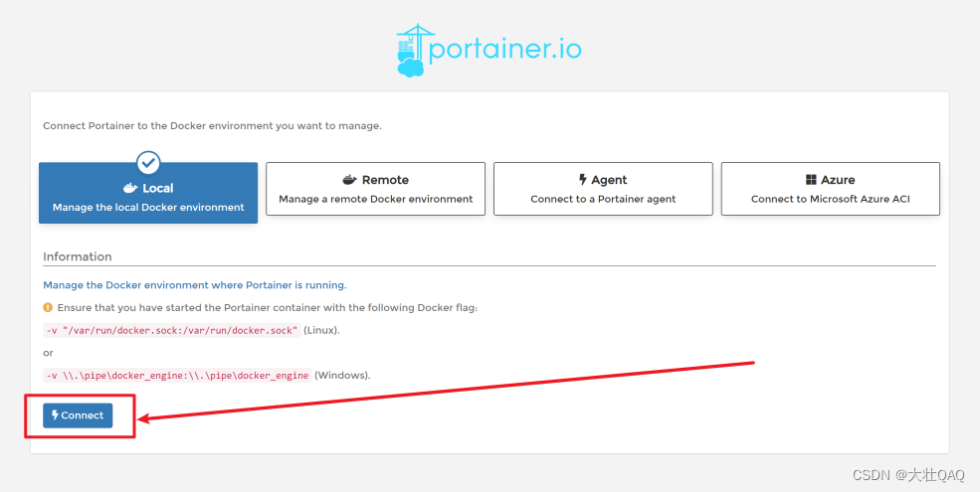Click the Linux docker.sock flag code
Screen dimensions: 980x492
[172, 330]
